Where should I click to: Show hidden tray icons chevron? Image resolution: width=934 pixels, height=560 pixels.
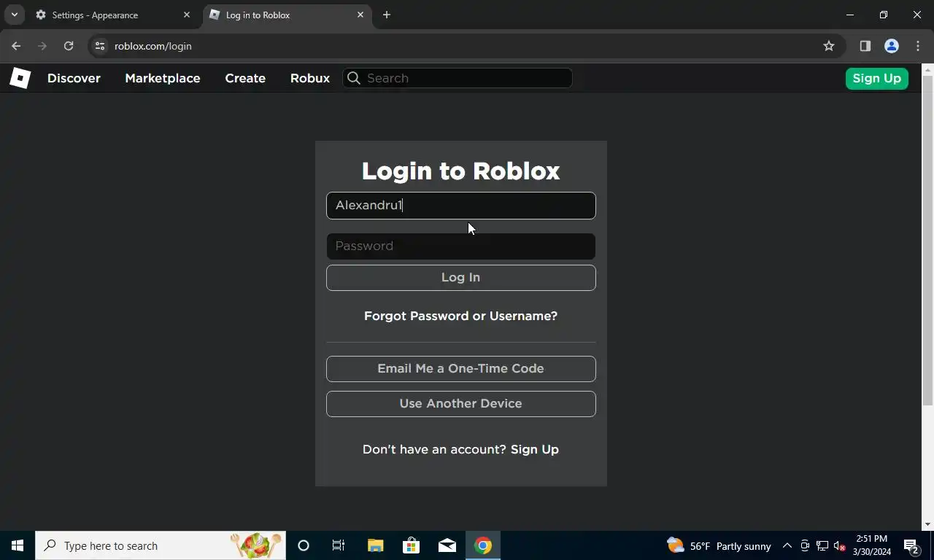[787, 545]
